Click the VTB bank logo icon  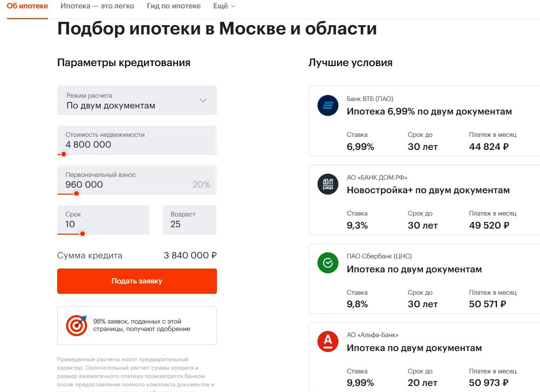328,105
